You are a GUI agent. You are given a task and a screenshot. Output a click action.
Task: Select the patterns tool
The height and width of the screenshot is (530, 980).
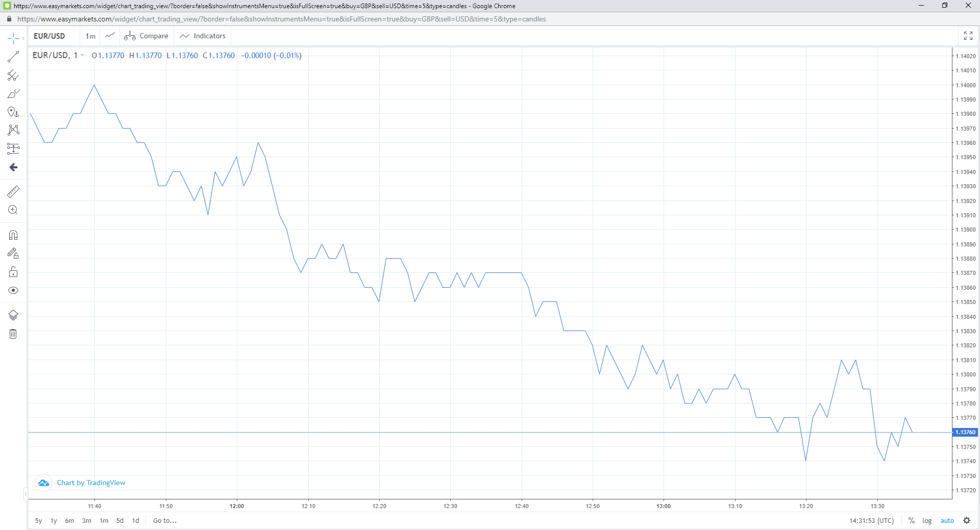pyautogui.click(x=13, y=130)
